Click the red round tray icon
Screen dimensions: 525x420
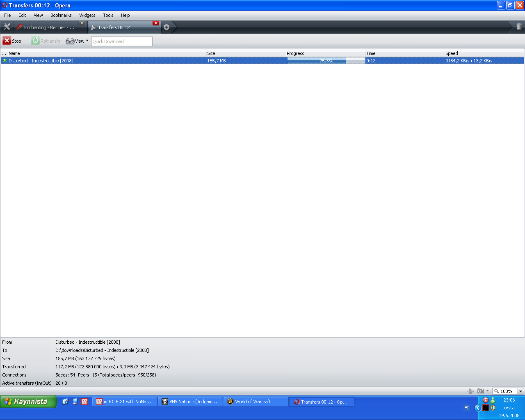(x=486, y=400)
